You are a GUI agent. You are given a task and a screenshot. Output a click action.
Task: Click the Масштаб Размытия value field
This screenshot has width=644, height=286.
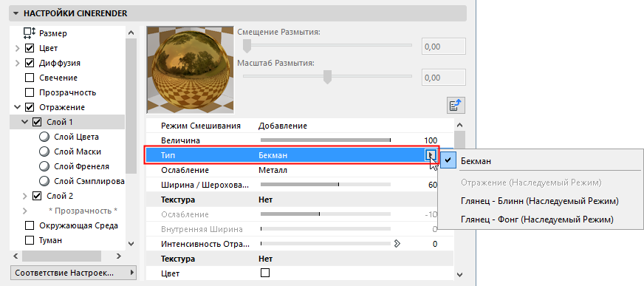pyautogui.click(x=444, y=78)
